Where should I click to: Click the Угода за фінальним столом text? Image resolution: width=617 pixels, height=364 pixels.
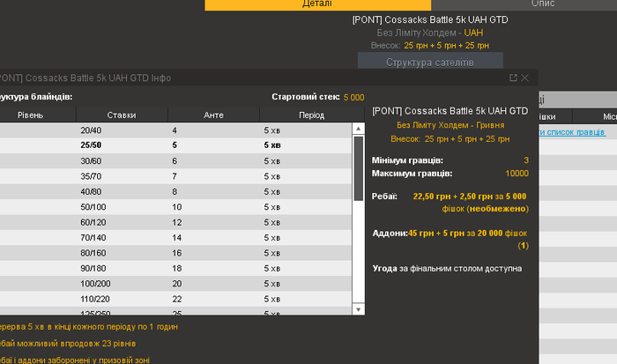[x=447, y=269]
